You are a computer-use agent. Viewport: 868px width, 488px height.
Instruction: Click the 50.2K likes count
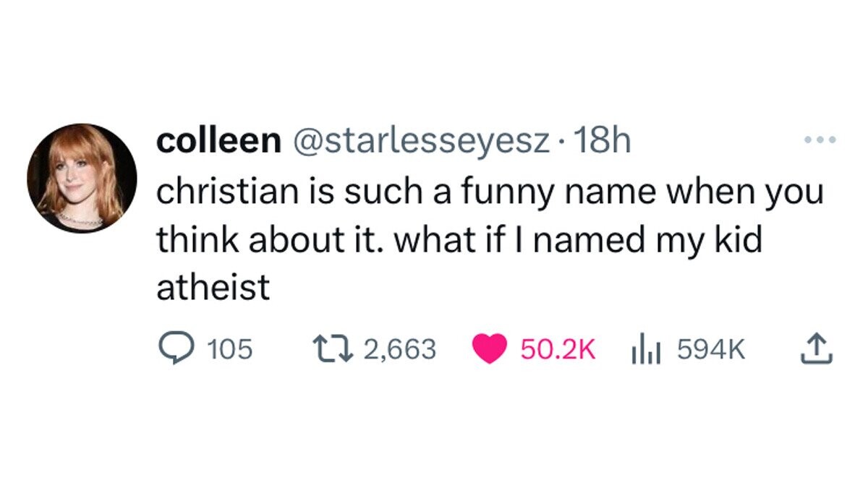tap(557, 350)
